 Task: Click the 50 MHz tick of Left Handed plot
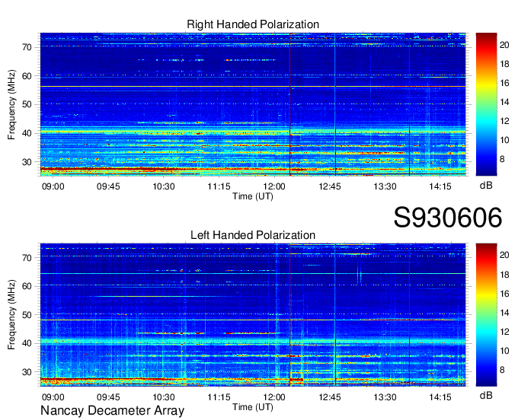(27, 315)
